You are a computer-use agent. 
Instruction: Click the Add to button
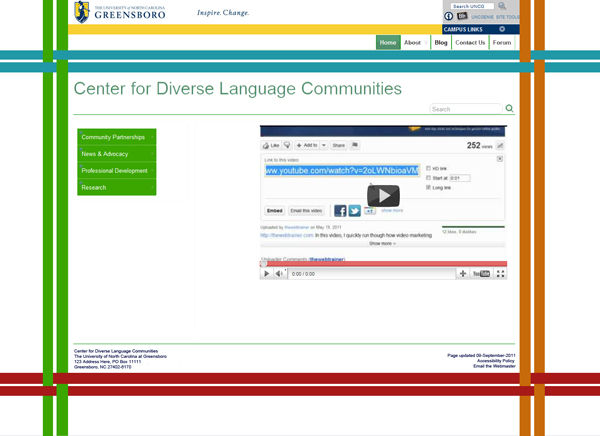tap(307, 145)
